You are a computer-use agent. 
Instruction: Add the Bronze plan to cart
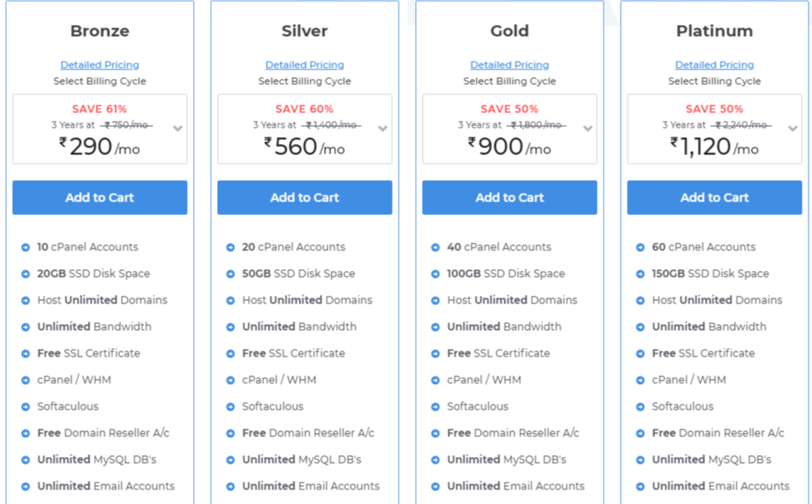click(x=100, y=197)
